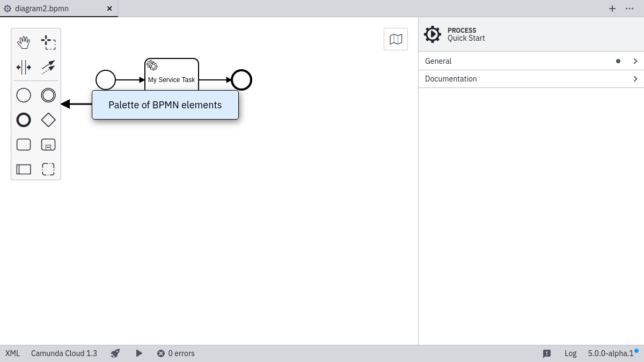Viewport: 644px width, 362px height.
Task: Open the XML view
Action: pos(12,353)
